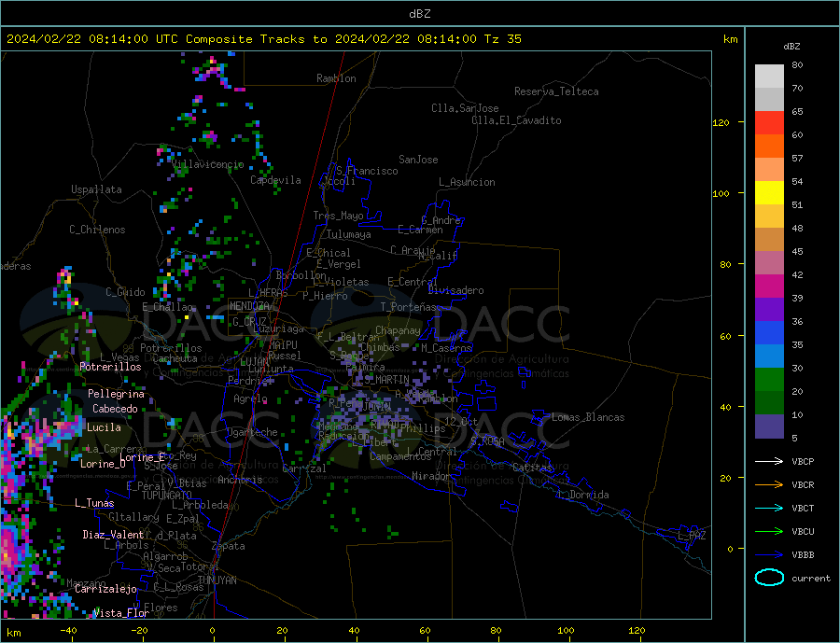This screenshot has width=840, height=643.
Task: Click the Ugarteche map label
Action: tap(252, 432)
